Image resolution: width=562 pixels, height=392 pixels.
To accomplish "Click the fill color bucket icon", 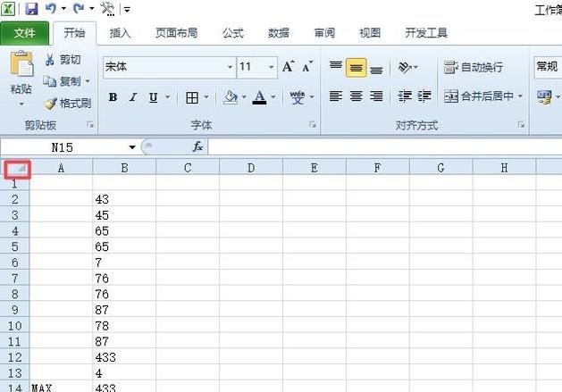I will coord(231,97).
